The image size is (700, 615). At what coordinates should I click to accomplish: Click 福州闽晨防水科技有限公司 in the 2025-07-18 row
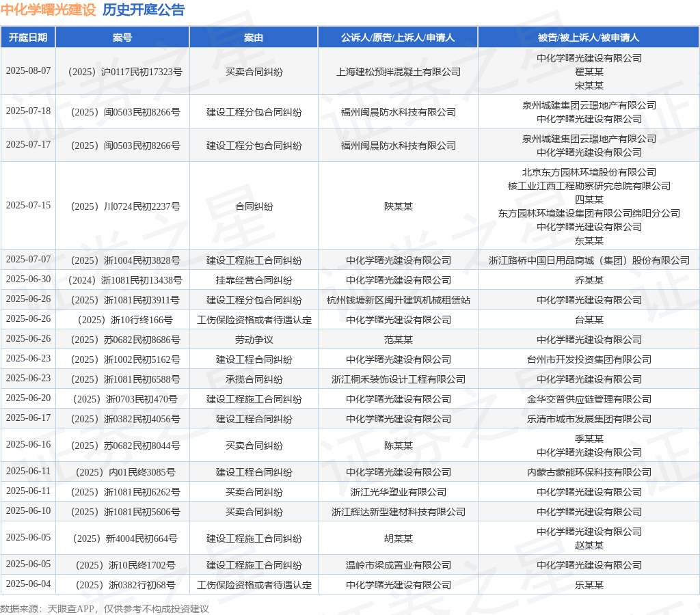[399, 112]
